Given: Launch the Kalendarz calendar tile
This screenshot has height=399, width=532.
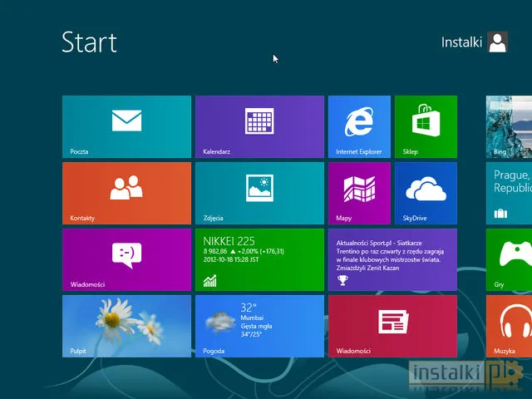Looking at the screenshot, I should pos(259,126).
